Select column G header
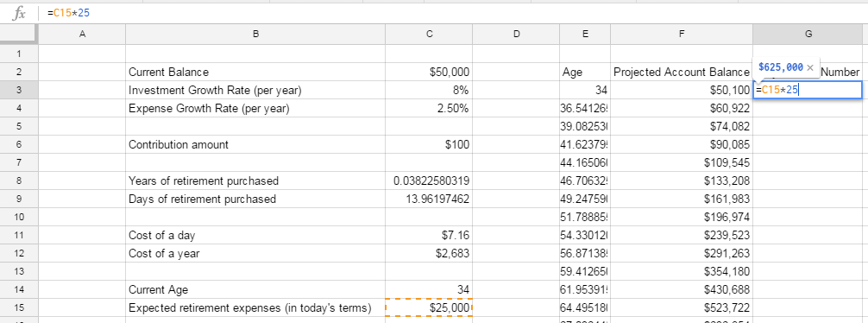This screenshot has height=323, width=868. click(x=808, y=35)
